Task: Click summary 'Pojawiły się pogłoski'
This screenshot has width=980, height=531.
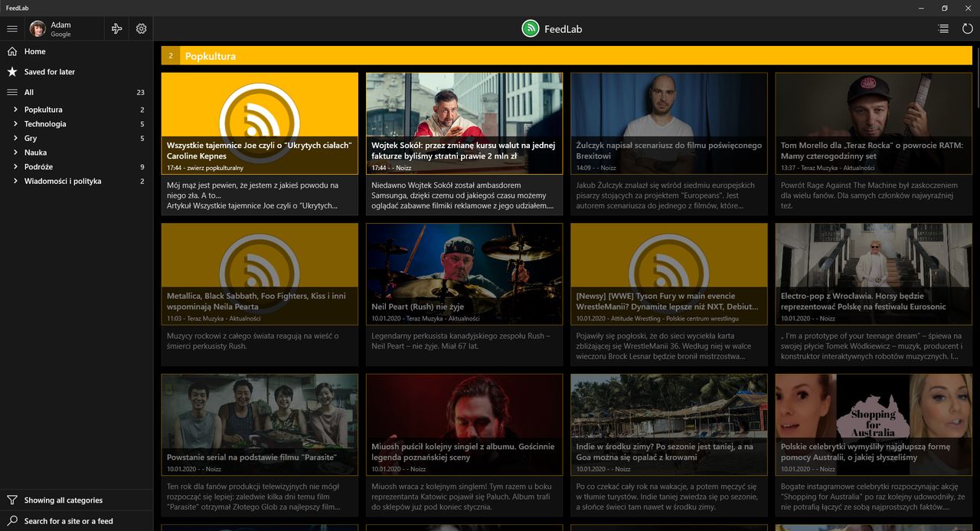Action: tap(664, 346)
